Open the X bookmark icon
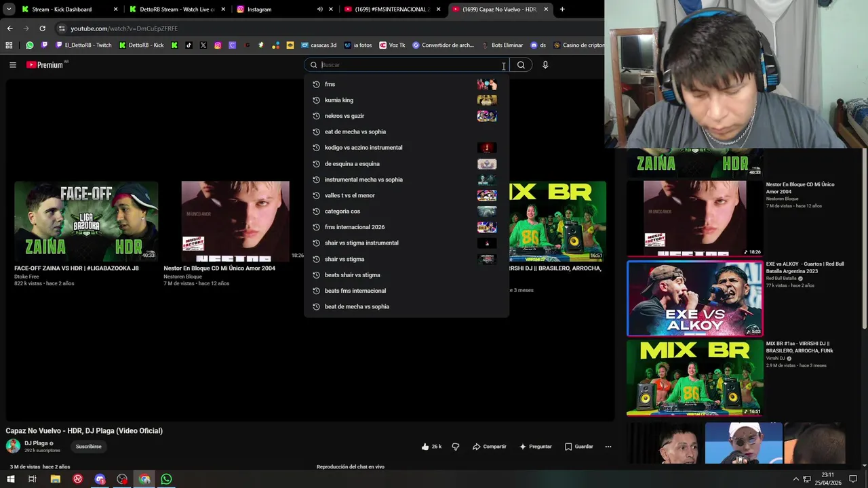 click(x=203, y=45)
